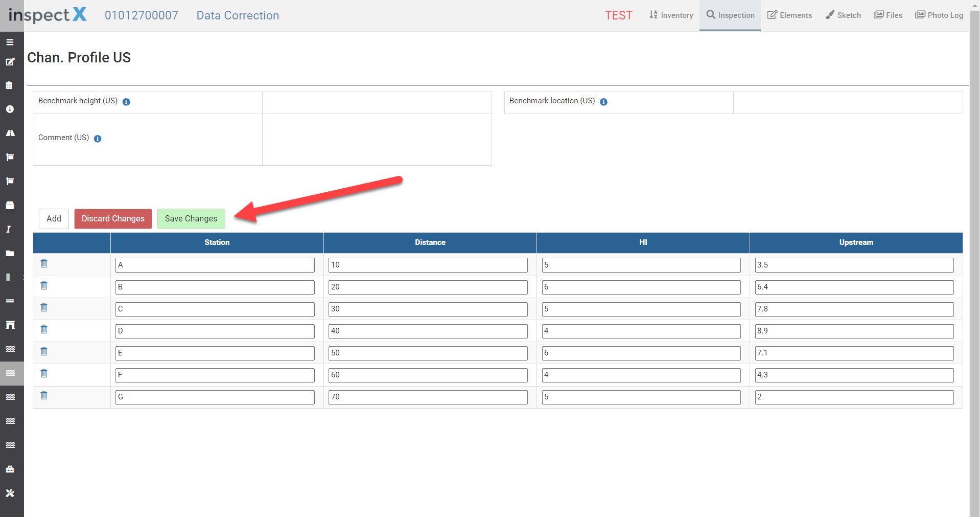This screenshot has height=517, width=980.
Task: Click the Station field containing G
Action: pos(215,397)
